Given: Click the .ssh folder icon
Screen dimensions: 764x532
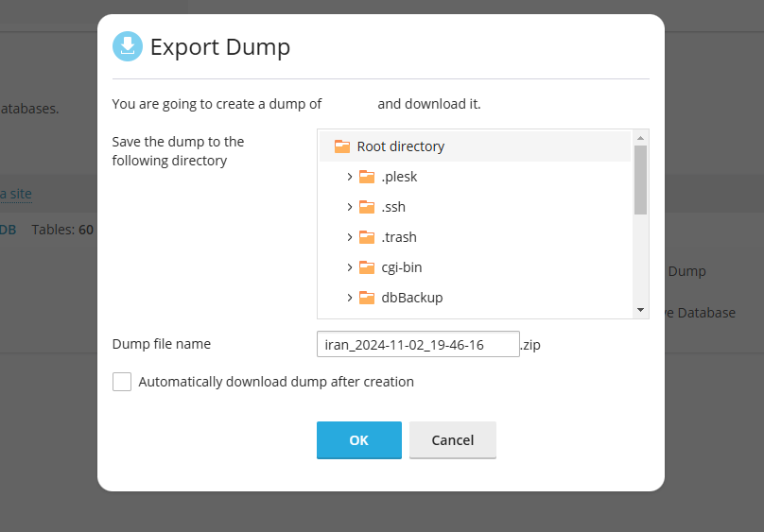Looking at the screenshot, I should coord(367,207).
